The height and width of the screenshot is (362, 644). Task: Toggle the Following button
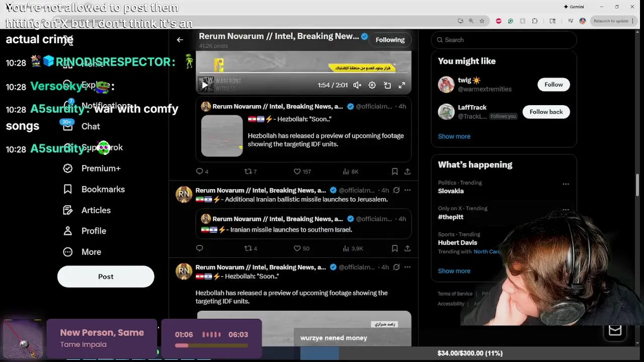pyautogui.click(x=390, y=40)
